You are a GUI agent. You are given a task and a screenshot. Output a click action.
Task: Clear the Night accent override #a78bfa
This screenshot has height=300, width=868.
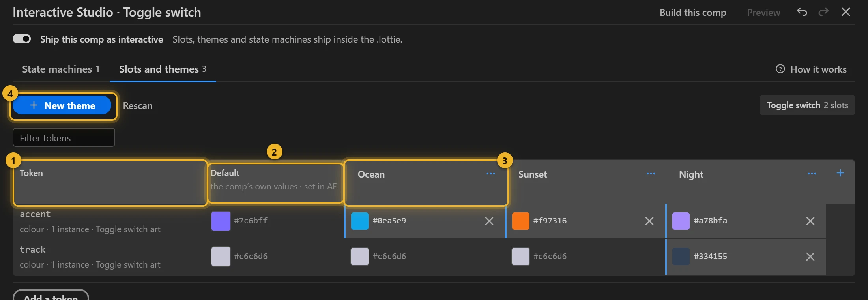(x=810, y=221)
